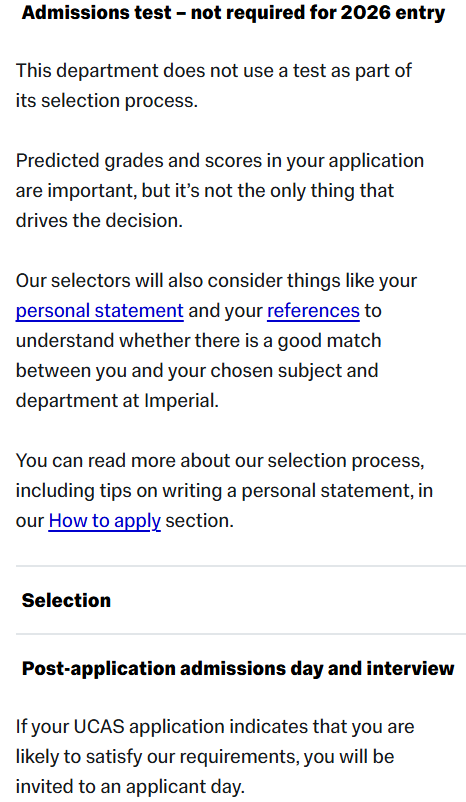466x802 pixels.
Task: Click the phrase 'drives the decision'
Action: [99, 220]
